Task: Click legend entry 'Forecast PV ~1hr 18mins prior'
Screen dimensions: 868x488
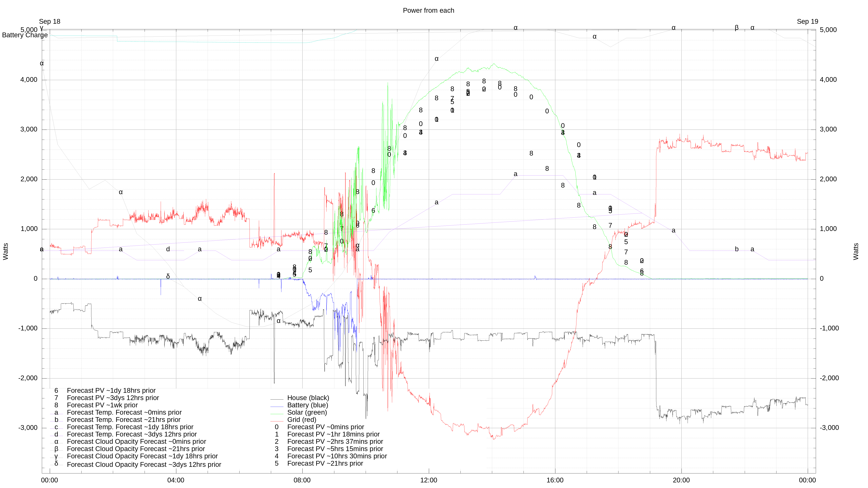Action: [x=333, y=434]
